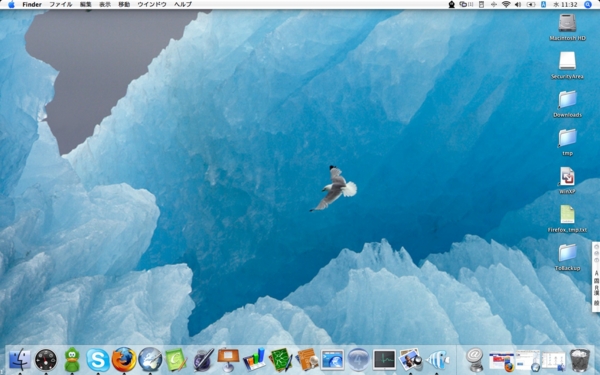Open the striped fish Dock icon

click(437, 360)
